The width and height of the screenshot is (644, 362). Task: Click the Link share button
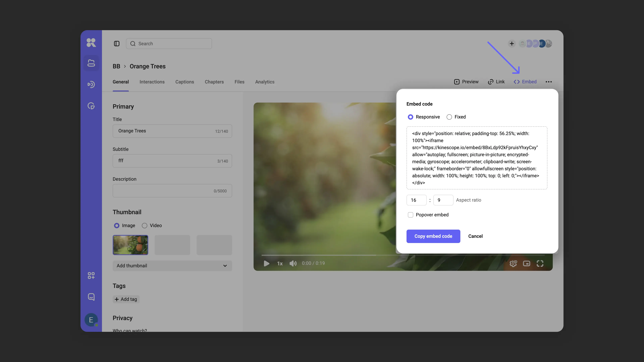click(x=496, y=82)
